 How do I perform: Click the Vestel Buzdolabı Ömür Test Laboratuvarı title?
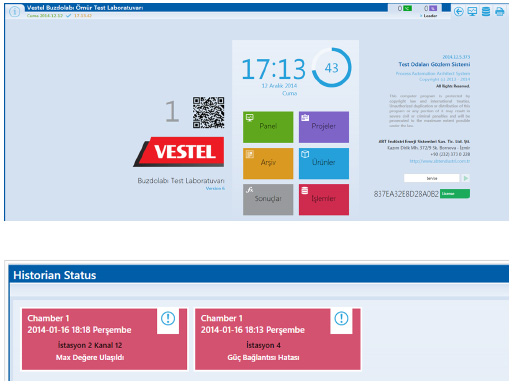pyautogui.click(x=85, y=8)
